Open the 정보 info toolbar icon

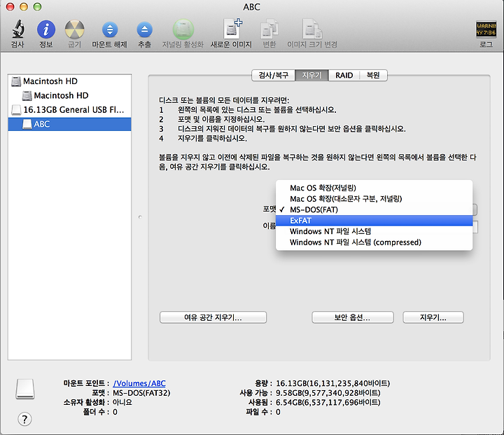coord(46,29)
